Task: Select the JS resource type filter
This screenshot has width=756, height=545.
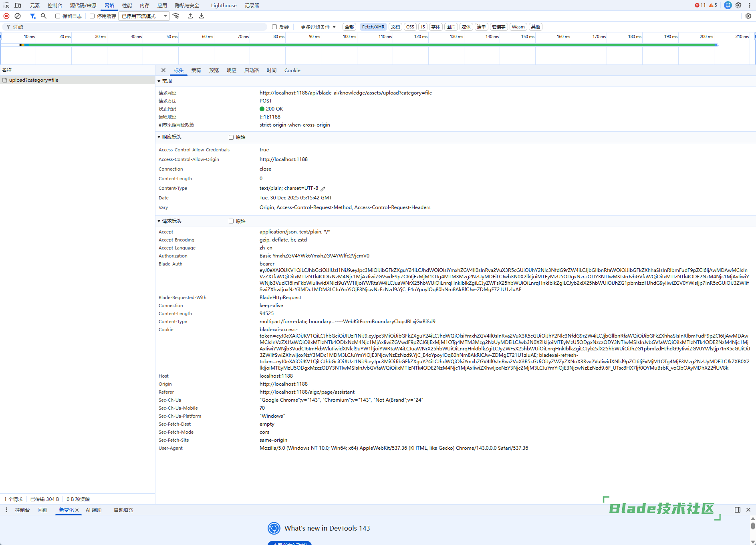Action: [422, 27]
